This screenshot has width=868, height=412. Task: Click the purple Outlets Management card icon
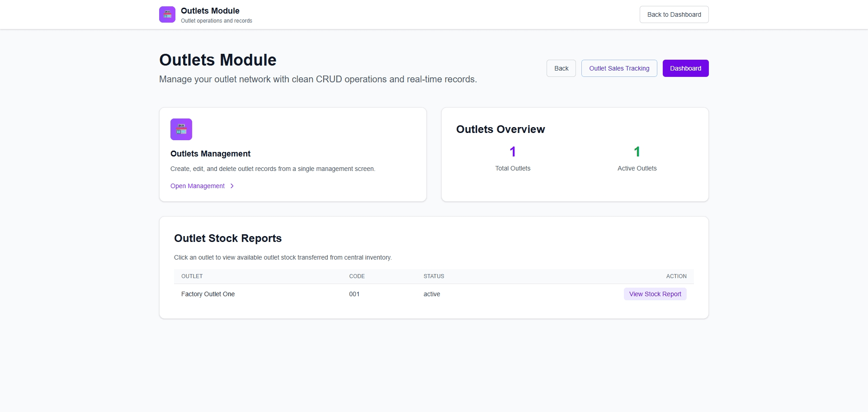point(181,129)
